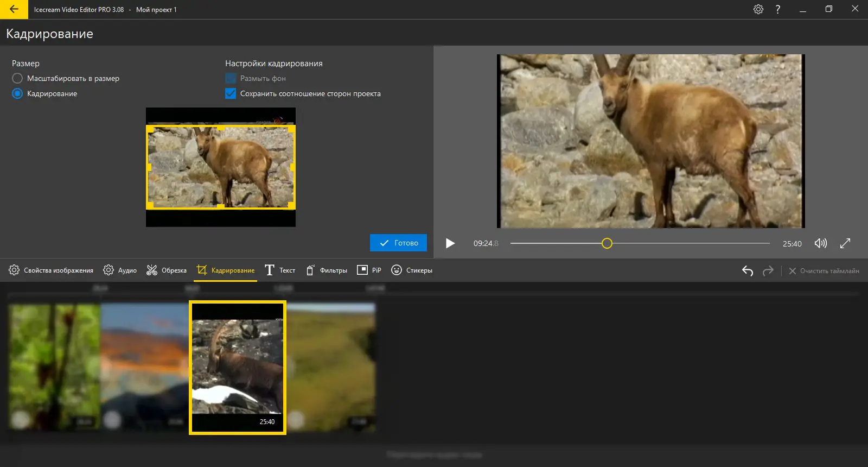
Task: Open the Аудио tab
Action: [x=120, y=270]
